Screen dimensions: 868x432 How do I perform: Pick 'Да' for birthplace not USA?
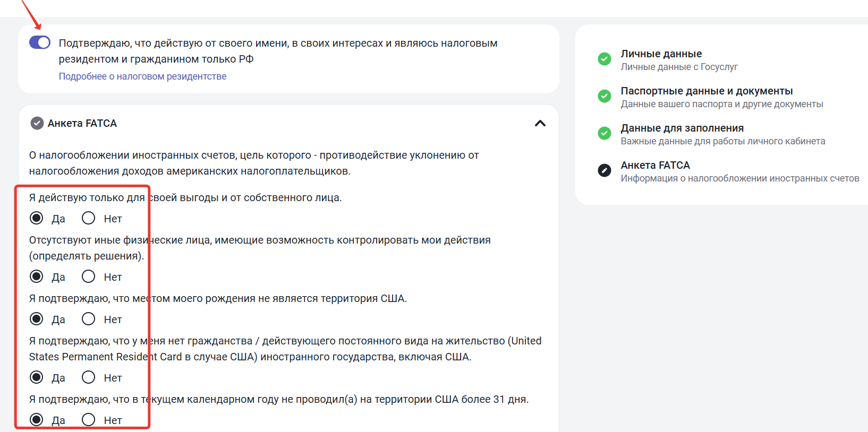click(x=37, y=319)
